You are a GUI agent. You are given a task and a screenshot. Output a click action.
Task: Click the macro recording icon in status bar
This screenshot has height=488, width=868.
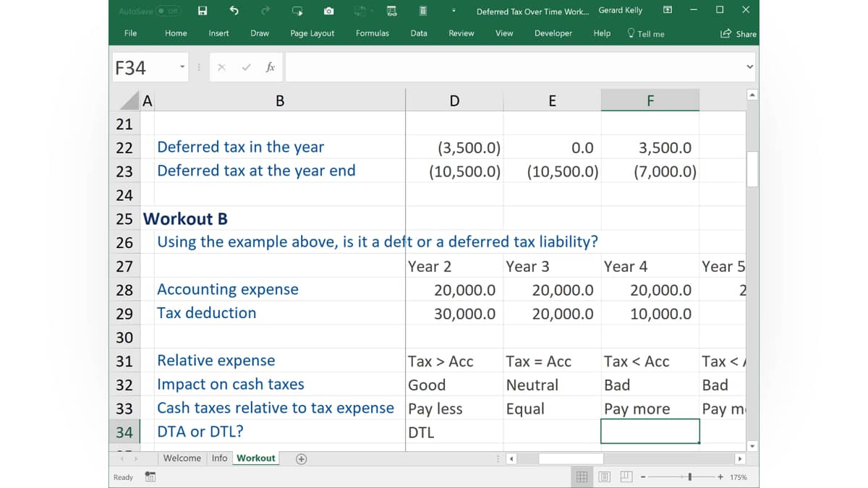click(150, 477)
